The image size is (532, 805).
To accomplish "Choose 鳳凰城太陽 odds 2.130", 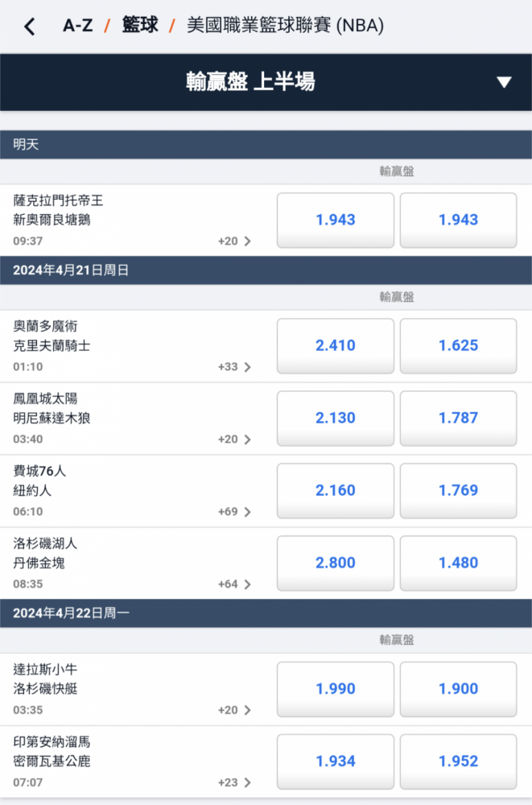I will coord(336,418).
